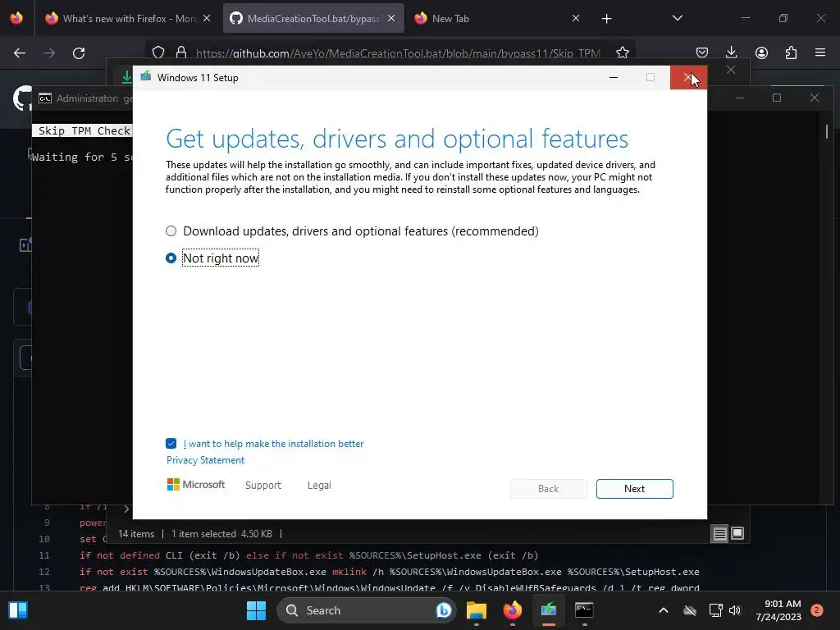Click '1 item selected 4.50 KB' status text

tap(221, 534)
